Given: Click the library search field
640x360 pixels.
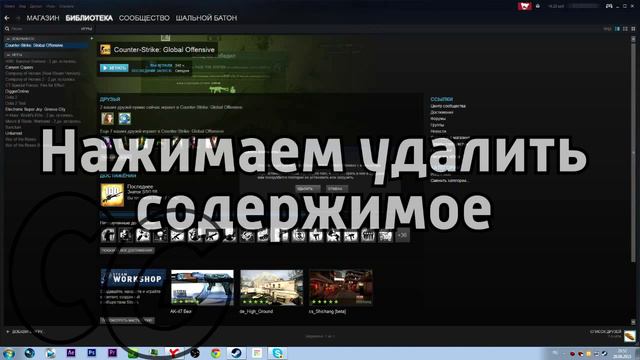Looking at the screenshot, I should (43, 29).
